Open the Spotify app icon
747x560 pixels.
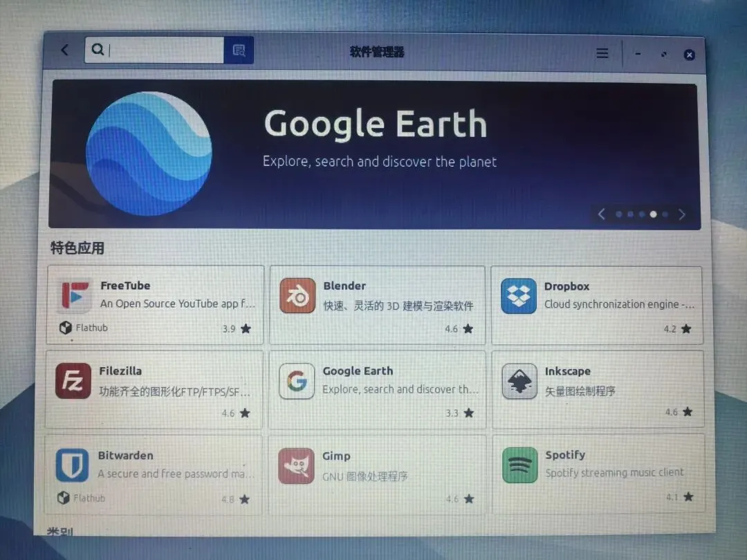click(x=519, y=465)
